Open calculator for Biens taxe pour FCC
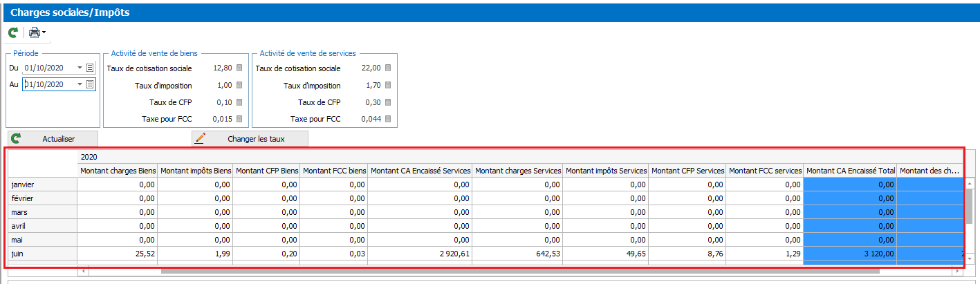 tap(239, 119)
